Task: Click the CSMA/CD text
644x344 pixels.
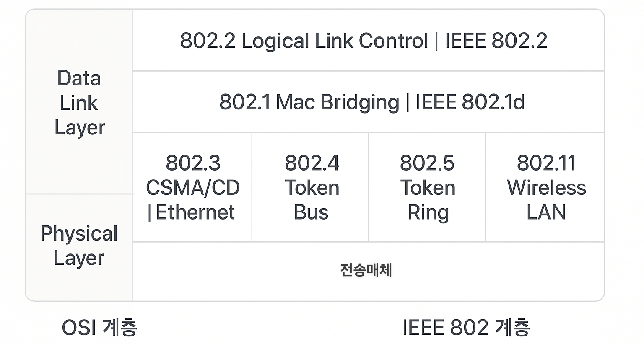Action: pos(193,188)
